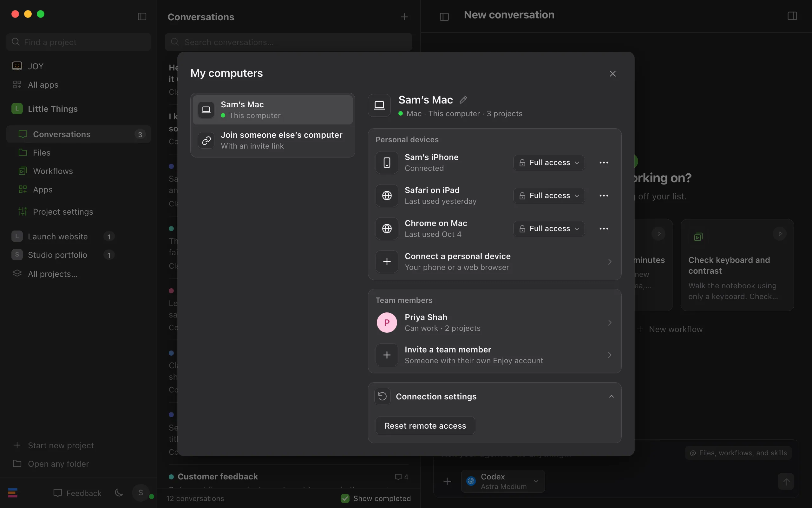The width and height of the screenshot is (812, 508).
Task: Click the Reset remote access button
Action: tap(425, 426)
